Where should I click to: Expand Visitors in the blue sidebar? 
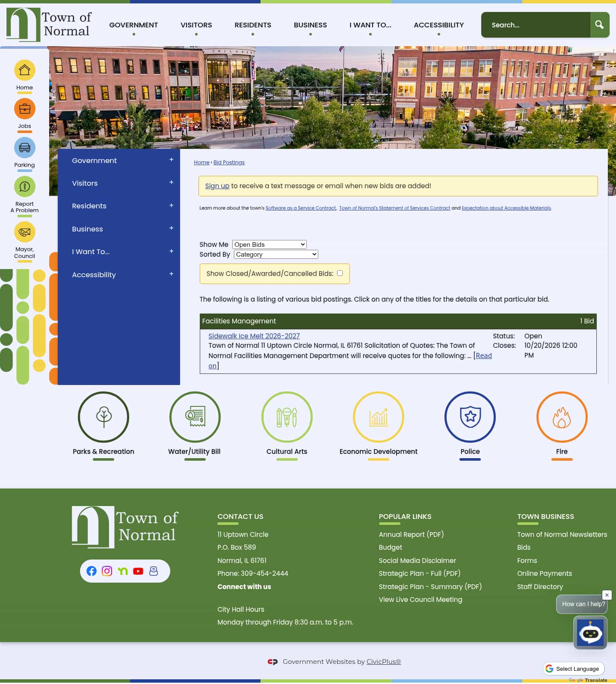tap(171, 182)
